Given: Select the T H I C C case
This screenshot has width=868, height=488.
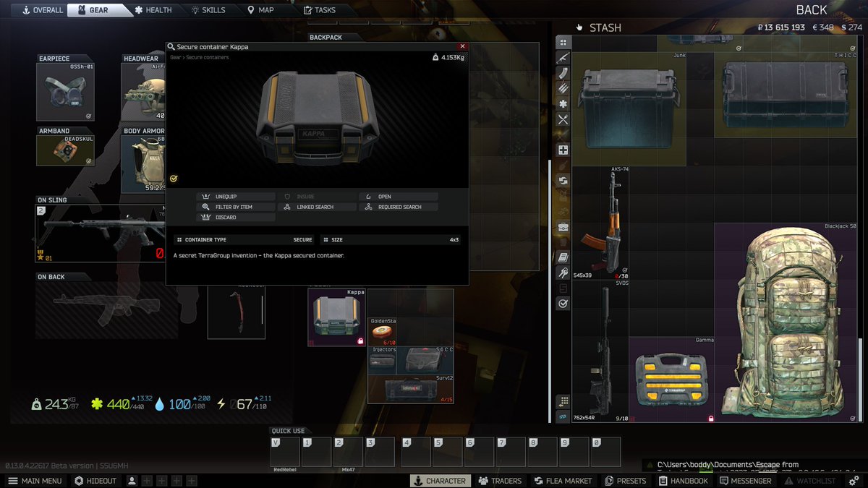Looking at the screenshot, I should (x=786, y=95).
